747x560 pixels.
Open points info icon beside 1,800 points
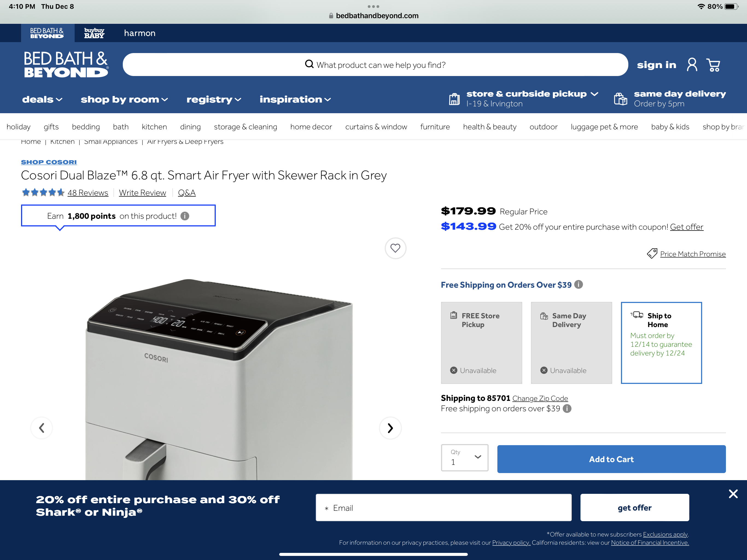(x=185, y=216)
